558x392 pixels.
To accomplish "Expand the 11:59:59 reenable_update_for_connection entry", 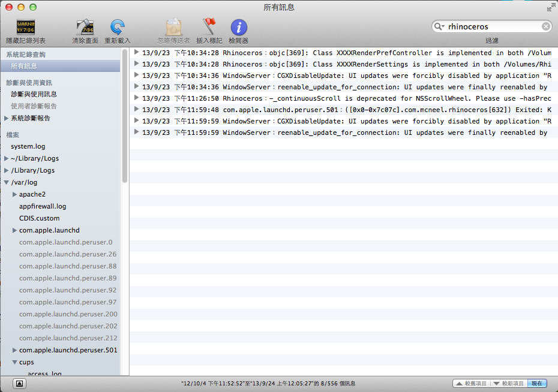I will (136, 132).
